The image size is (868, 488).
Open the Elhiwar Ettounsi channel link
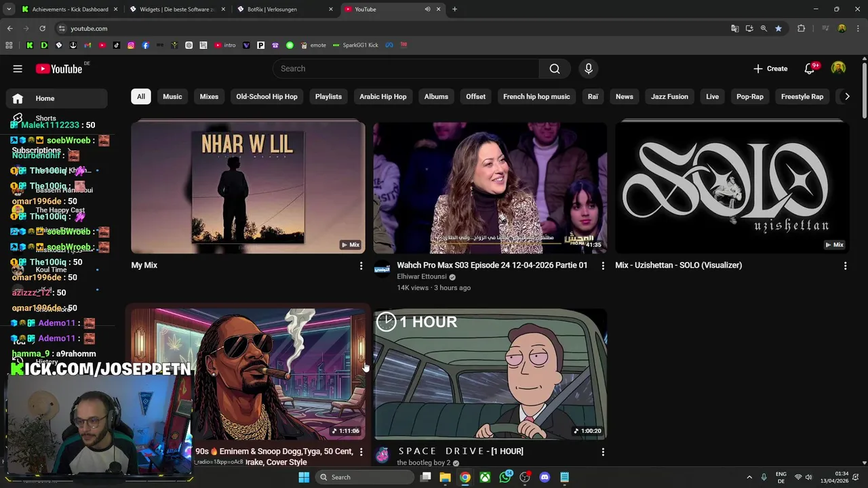pos(422,277)
